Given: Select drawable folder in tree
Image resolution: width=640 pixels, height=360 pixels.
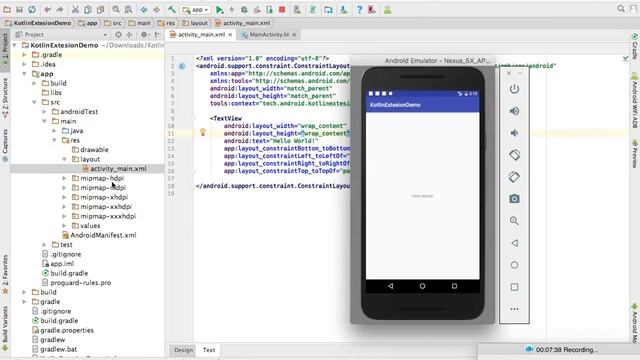Looking at the screenshot, I should tap(90, 150).
